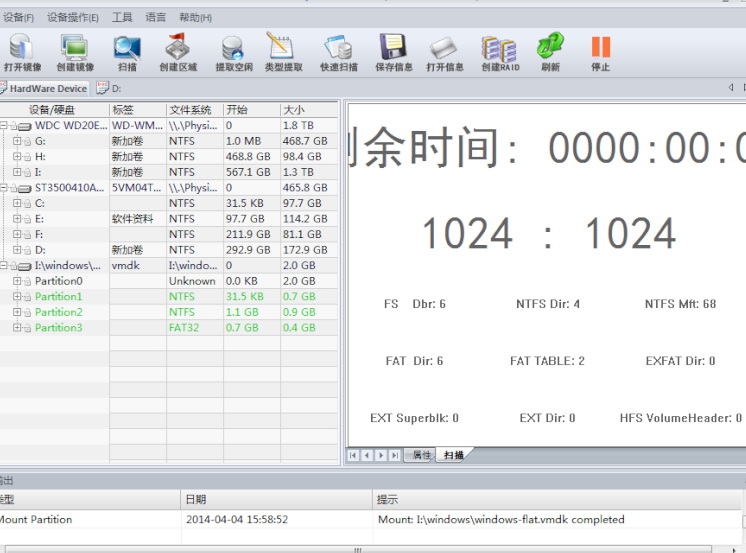Go to last tab arrow button
746x553 pixels.
click(394, 455)
